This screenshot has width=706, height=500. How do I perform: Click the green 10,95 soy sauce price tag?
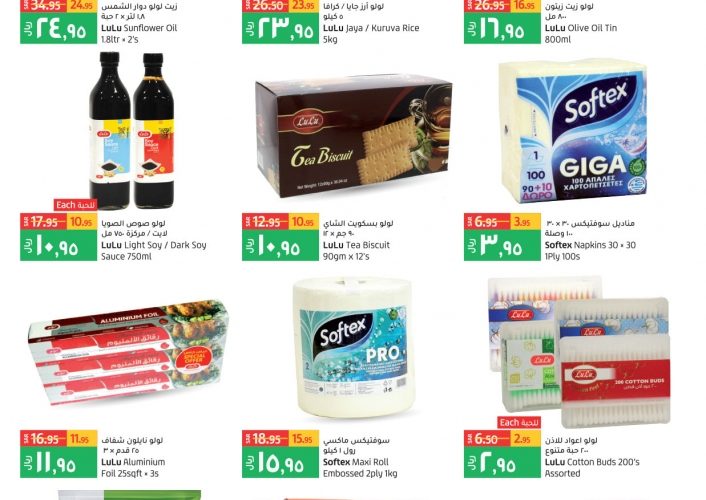59,245
